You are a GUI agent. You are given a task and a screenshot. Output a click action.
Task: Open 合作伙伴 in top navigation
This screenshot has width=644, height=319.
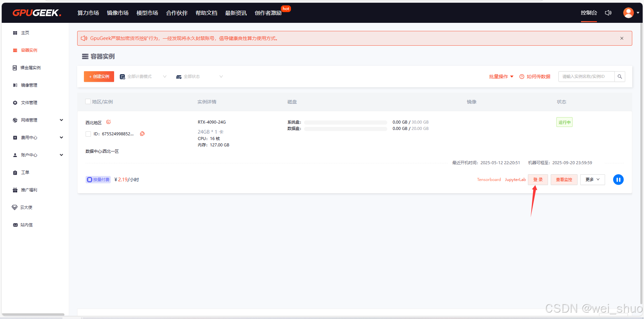(177, 13)
